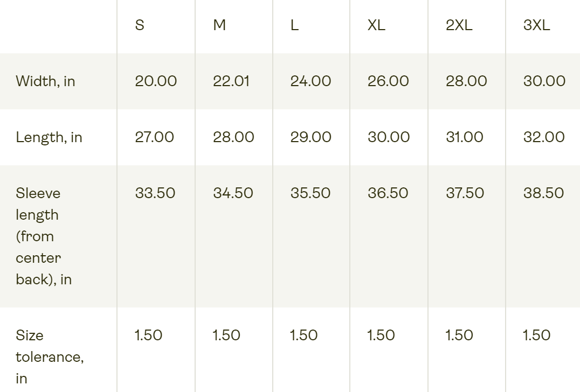Click sleeve length 38.50 for size 3XL
Screen dimensions: 580x392
[543, 193]
